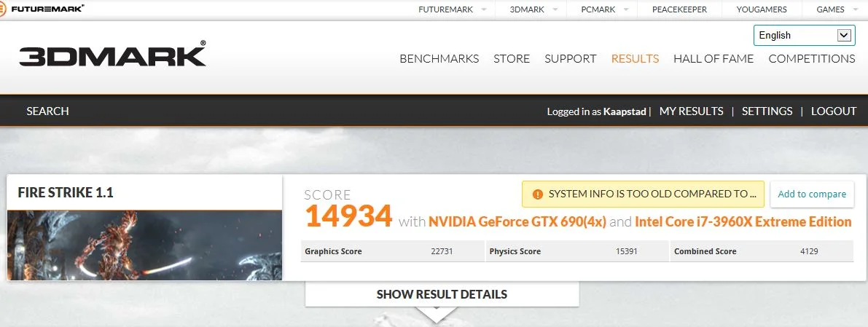
Task: Click the combined score value 4129
Action: click(x=809, y=251)
